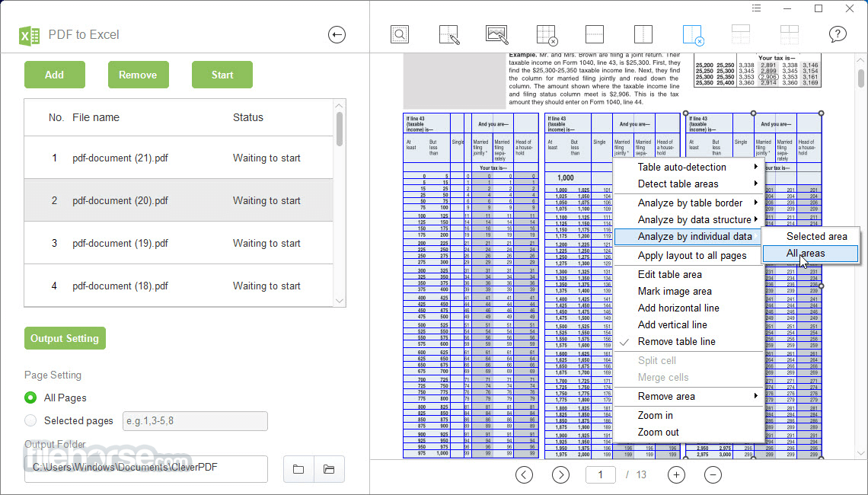Open the help speech bubble icon
868x495 pixels.
pyautogui.click(x=838, y=34)
